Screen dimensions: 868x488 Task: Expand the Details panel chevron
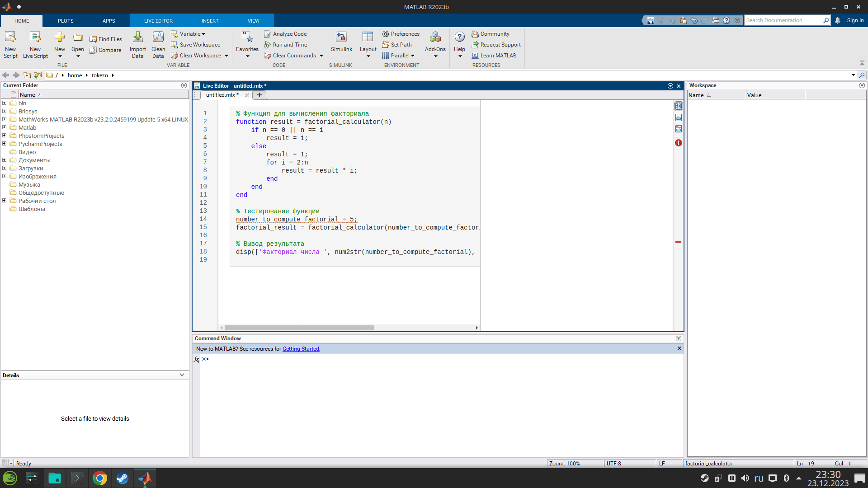pyautogui.click(x=182, y=375)
